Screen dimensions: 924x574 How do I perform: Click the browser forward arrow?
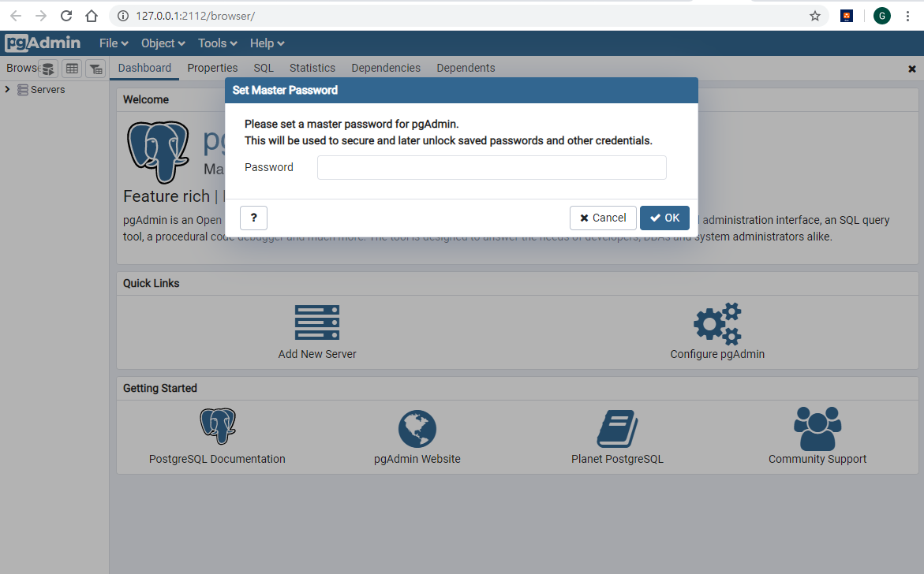[x=41, y=16]
